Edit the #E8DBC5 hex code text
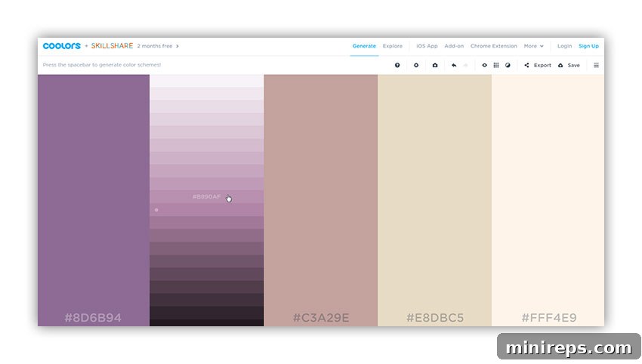Image resolution: width=642 pixels, height=364 pixels. click(x=435, y=318)
